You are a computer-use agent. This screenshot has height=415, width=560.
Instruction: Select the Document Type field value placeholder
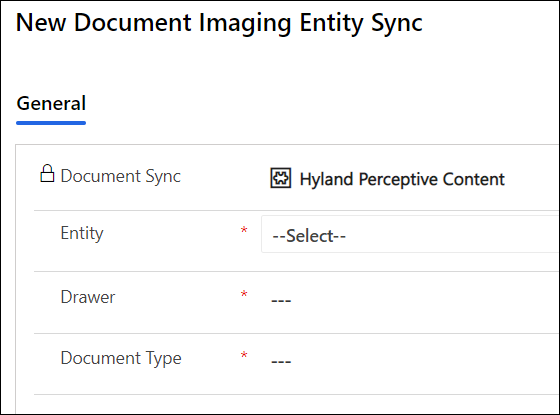point(281,361)
